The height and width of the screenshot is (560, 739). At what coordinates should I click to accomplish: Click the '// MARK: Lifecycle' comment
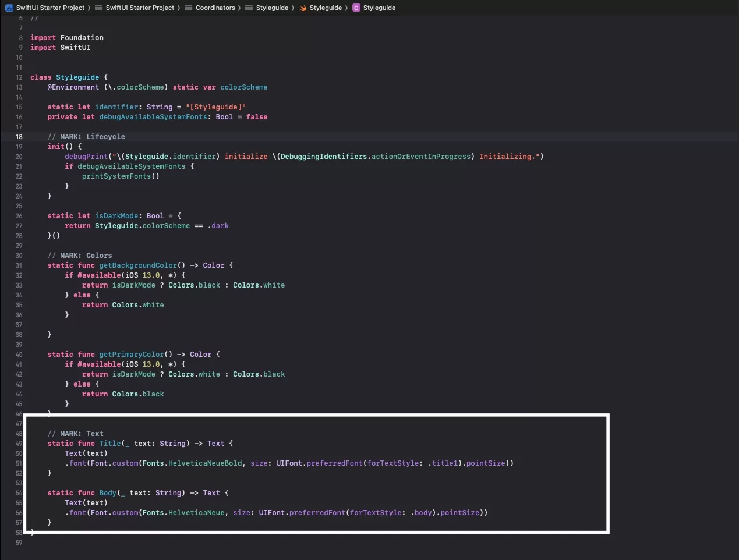click(86, 137)
